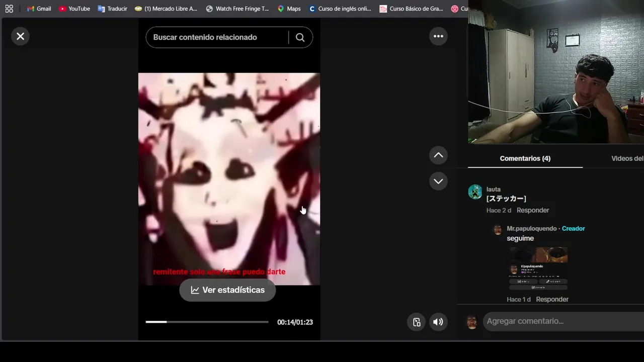Open the 'Mercado Libre A...' bookmark
The height and width of the screenshot is (362, 644).
tap(166, 9)
